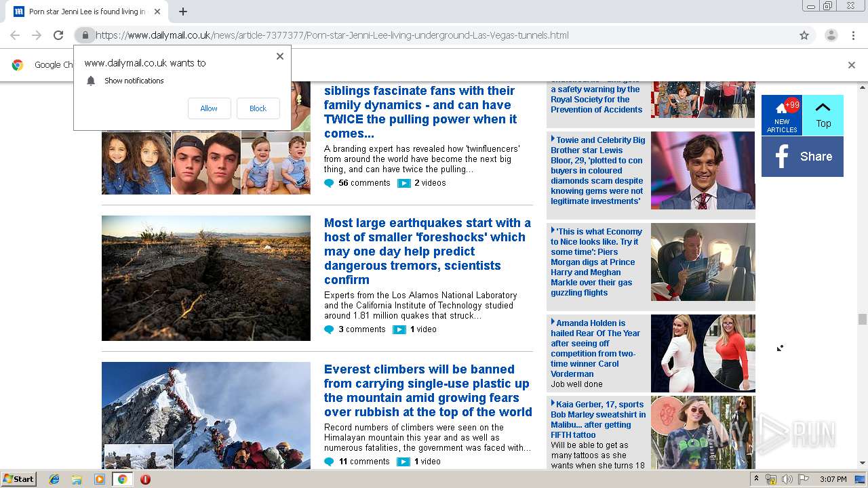Click the padlock site info icon
The height and width of the screenshot is (488, 868).
[85, 35]
